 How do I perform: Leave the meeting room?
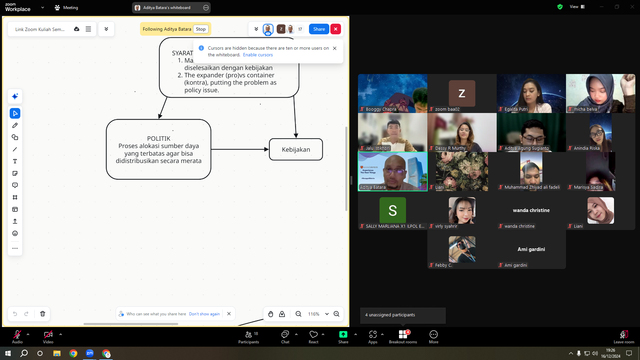(623, 337)
